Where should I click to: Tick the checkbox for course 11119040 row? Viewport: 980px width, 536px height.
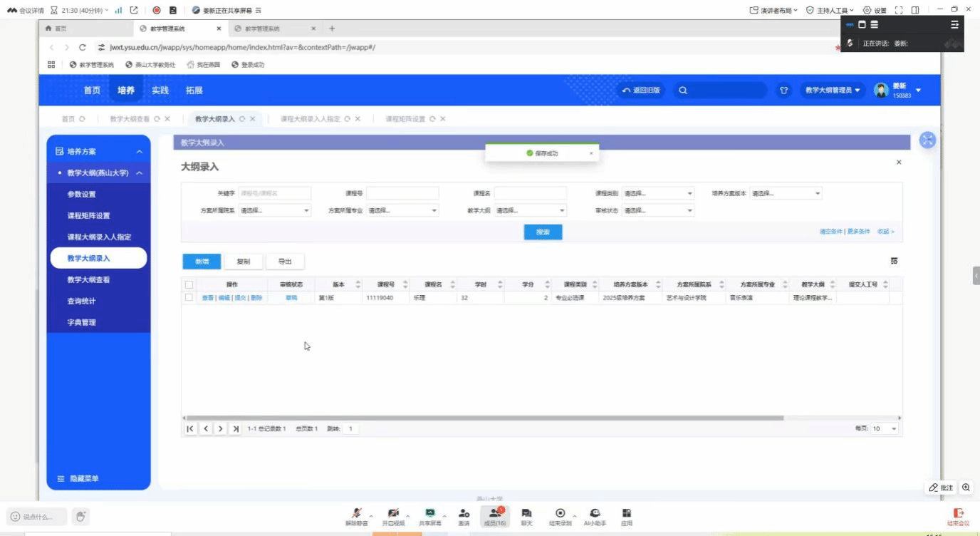[x=189, y=298]
